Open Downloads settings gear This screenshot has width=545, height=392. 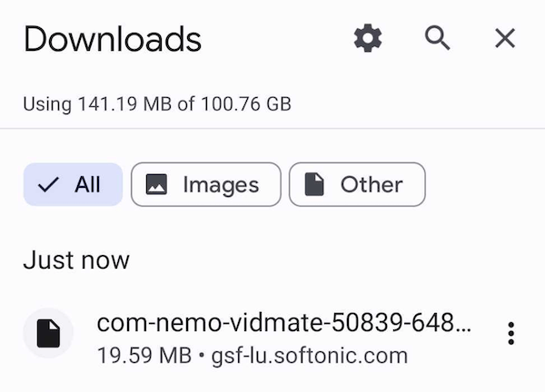click(368, 38)
